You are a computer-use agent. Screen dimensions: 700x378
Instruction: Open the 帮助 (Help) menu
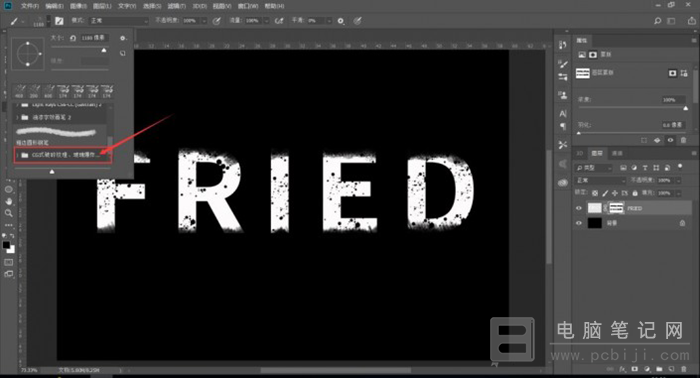(x=274, y=6)
